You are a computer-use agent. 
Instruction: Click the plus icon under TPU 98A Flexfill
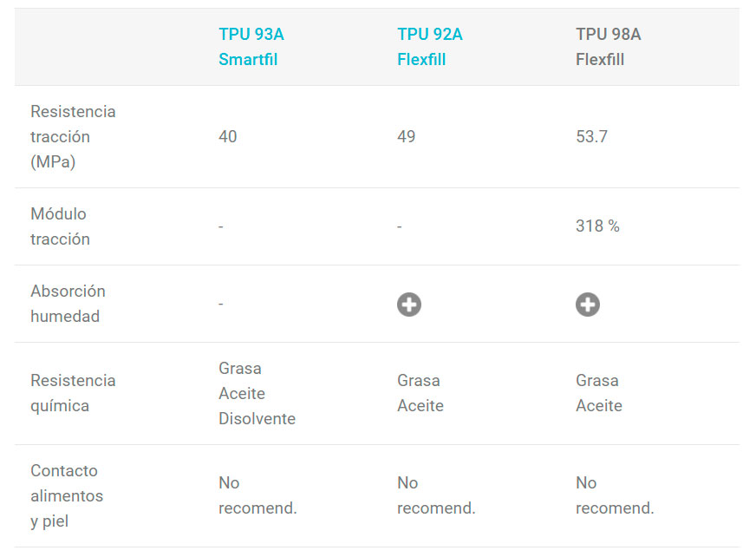click(x=588, y=305)
